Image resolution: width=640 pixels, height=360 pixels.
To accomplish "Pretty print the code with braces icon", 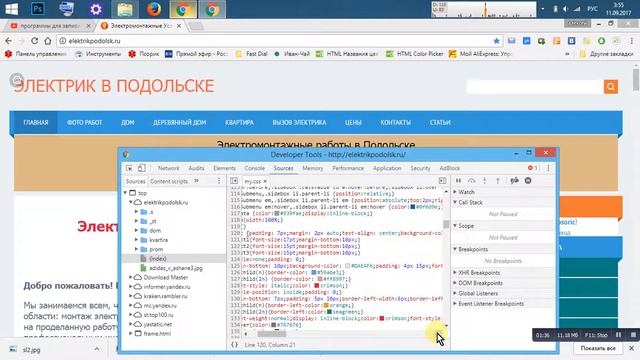I will click(234, 345).
